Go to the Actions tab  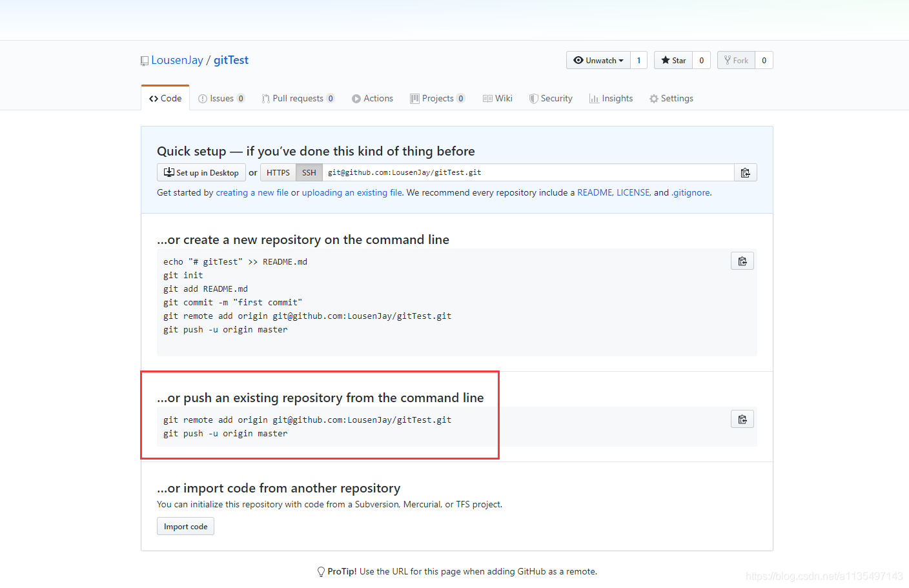(x=373, y=98)
